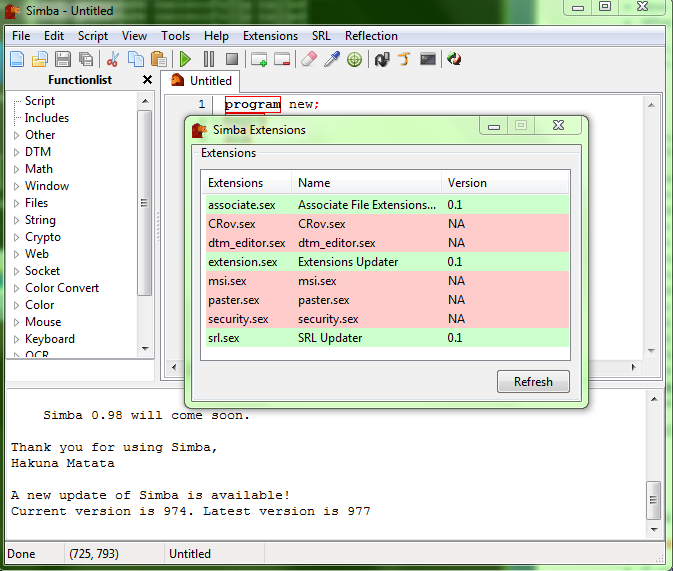This screenshot has width=673, height=571.
Task: Open the Edit menu
Action: 54,36
